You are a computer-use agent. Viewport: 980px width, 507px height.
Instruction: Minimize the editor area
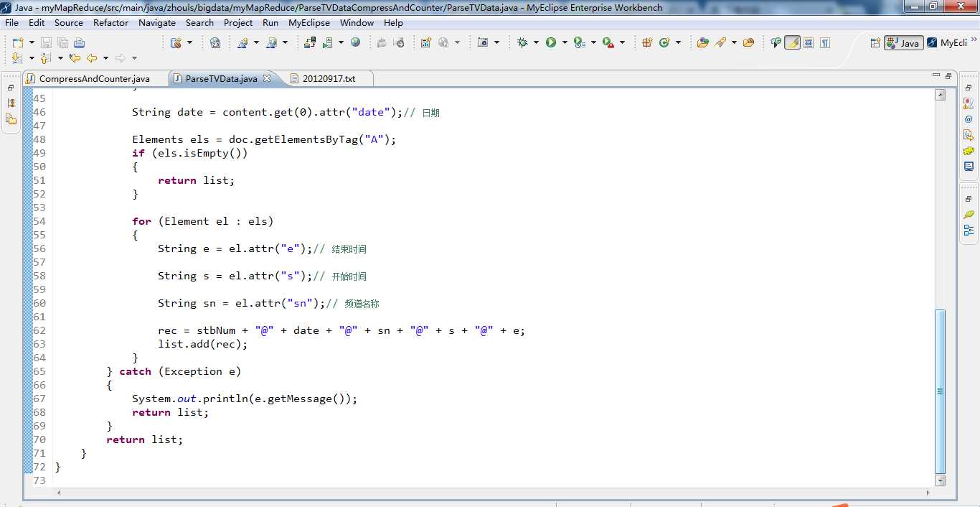click(x=936, y=75)
